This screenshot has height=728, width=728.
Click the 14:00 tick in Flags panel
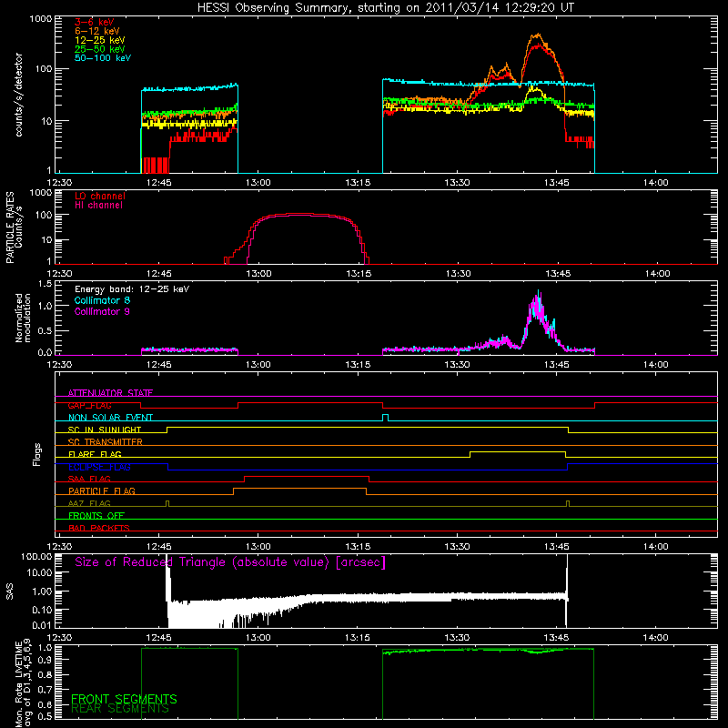click(x=655, y=547)
